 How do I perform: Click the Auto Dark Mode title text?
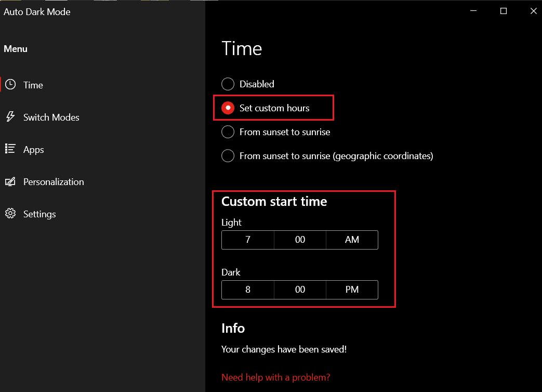36,11
